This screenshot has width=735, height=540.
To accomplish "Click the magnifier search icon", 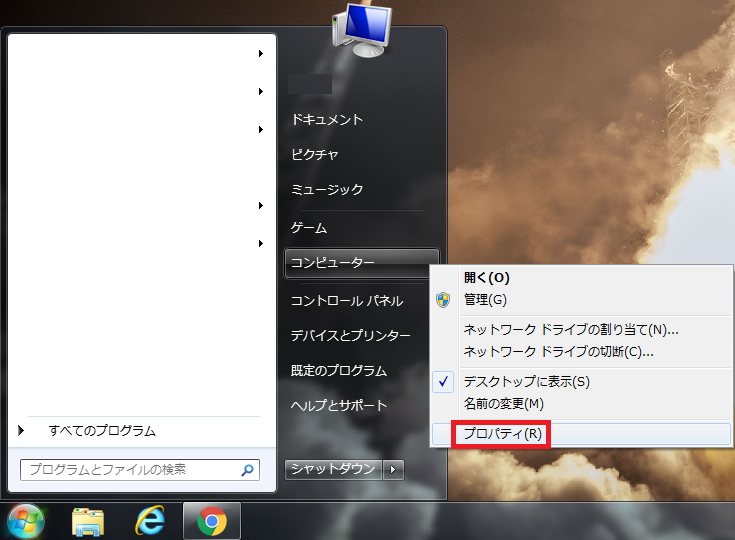I will [x=247, y=470].
